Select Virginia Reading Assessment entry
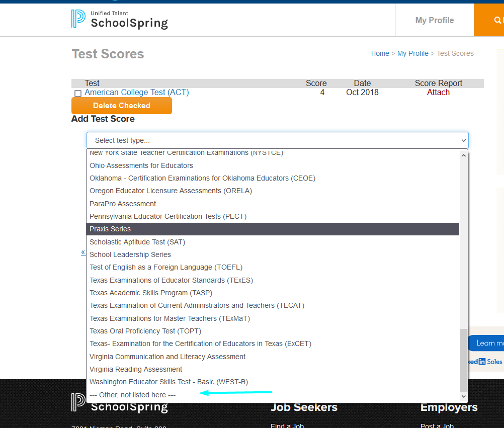The image size is (504, 428). [136, 369]
